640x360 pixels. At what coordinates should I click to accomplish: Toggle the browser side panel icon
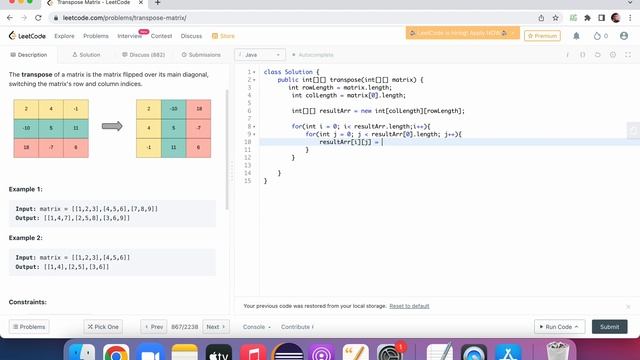[602, 18]
